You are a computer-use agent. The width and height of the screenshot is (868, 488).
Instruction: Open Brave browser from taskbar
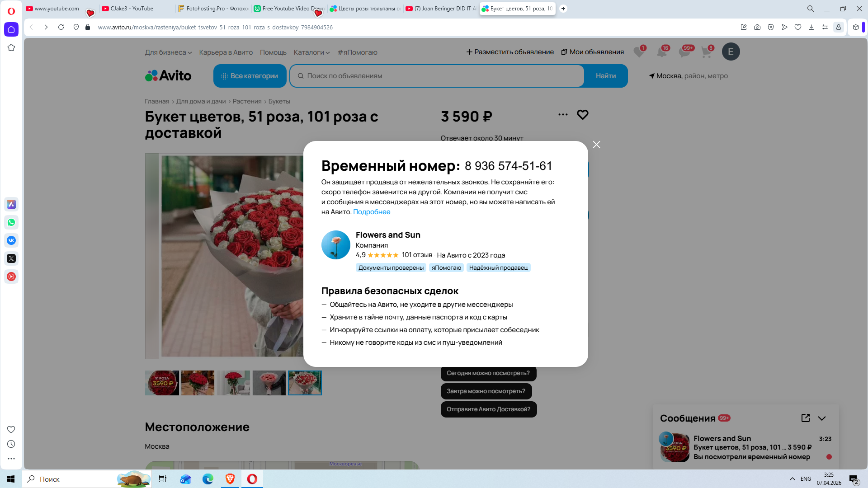point(230,479)
